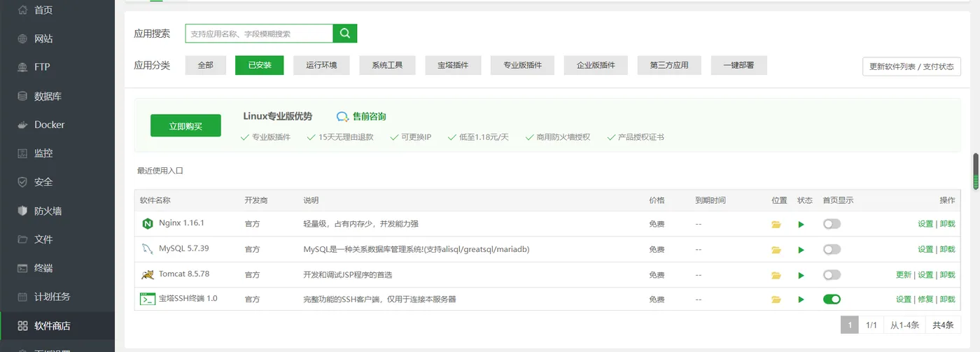Click the 终端 terminal sidebar icon
This screenshot has height=352, width=980.
pyautogui.click(x=22, y=268)
